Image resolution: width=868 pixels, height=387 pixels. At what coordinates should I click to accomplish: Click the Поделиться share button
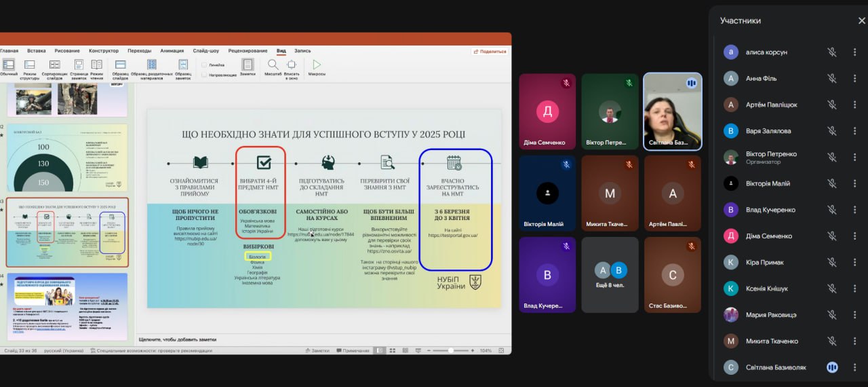(490, 52)
